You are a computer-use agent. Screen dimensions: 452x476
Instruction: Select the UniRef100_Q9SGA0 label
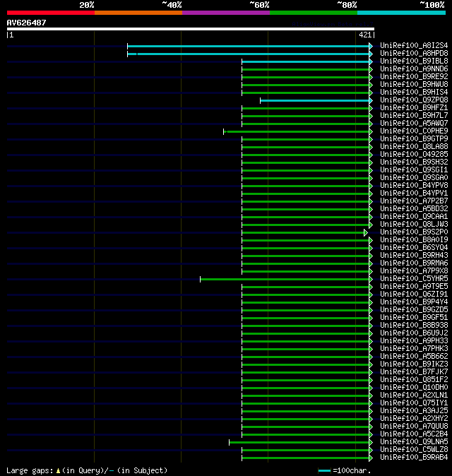pos(414,177)
